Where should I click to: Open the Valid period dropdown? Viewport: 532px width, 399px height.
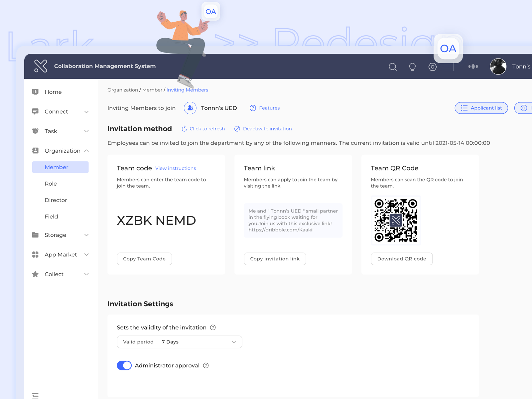tap(179, 342)
